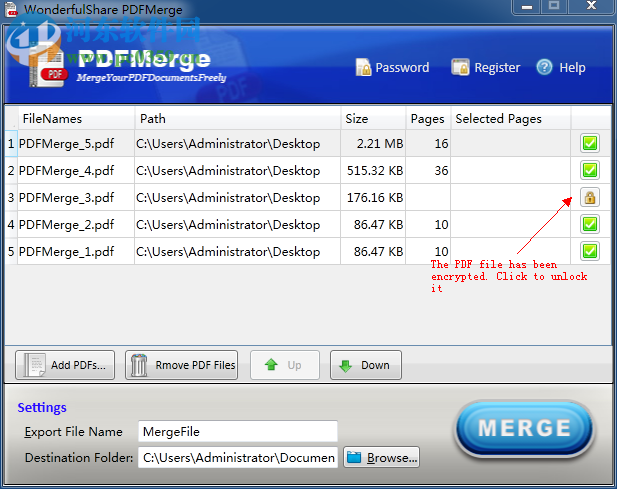Screen dimensions: 617x489
Task: Toggle green checkbox for PDFMerge_2.pdf
Action: point(589,224)
